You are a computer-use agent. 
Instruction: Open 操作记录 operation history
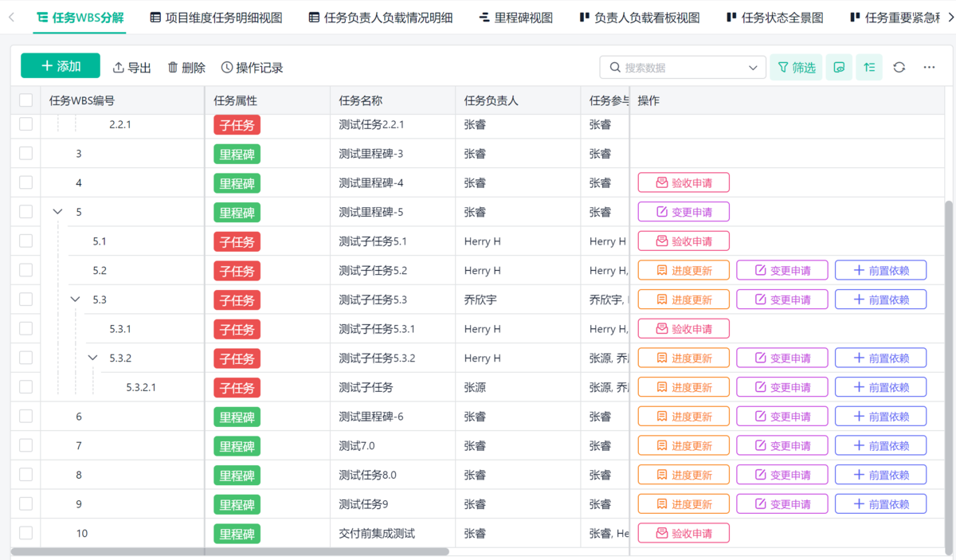click(252, 68)
